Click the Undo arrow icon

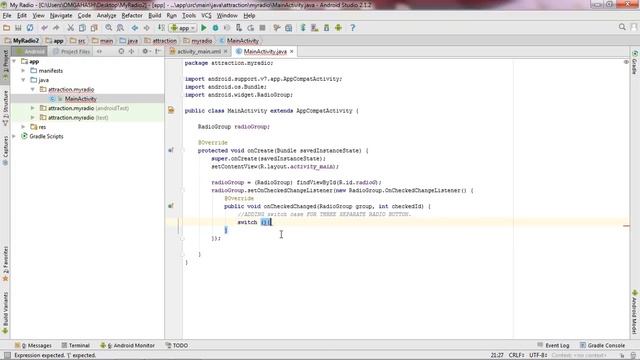(x=44, y=28)
